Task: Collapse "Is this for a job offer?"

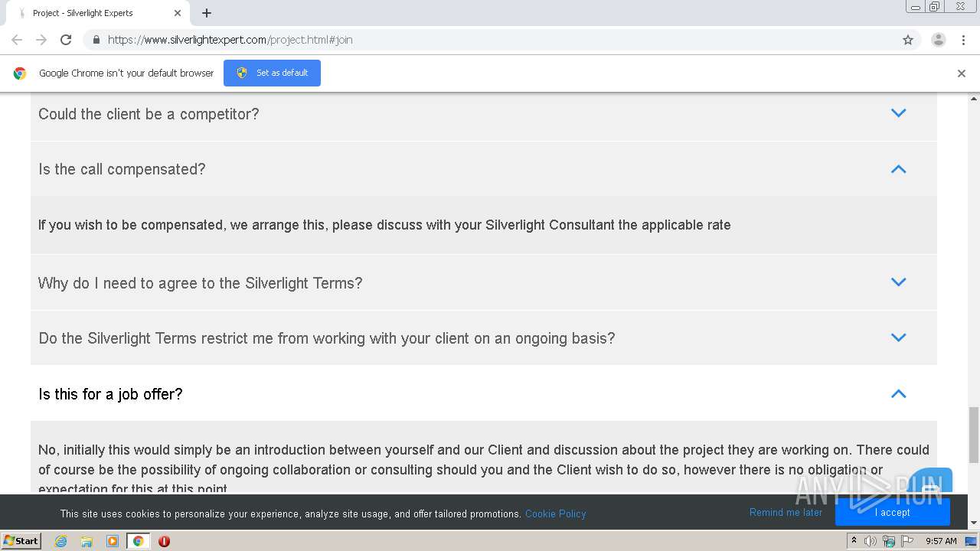Action: click(898, 393)
